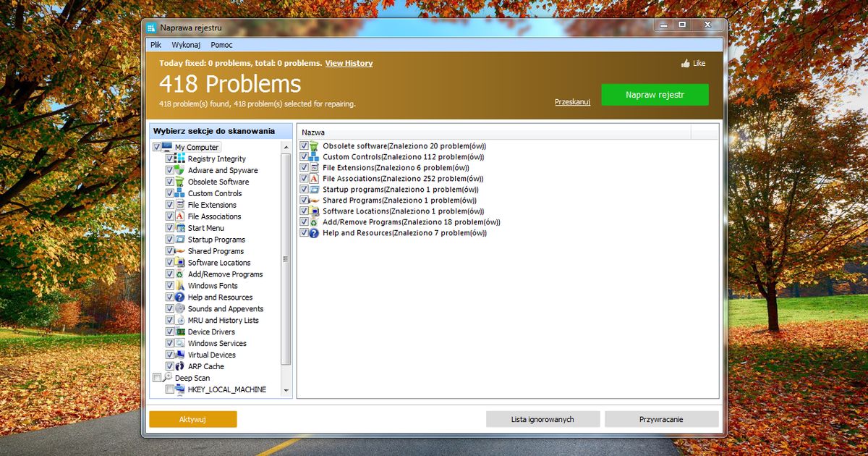Open the Plik menu
868x456 pixels.
click(x=156, y=45)
